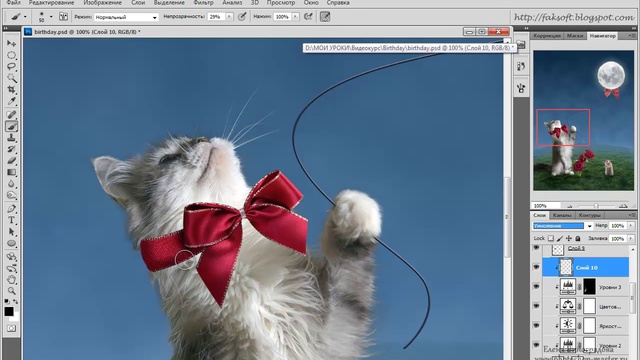Toggle the brush panel button in options bar
The width and height of the screenshot is (640, 360).
pyautogui.click(x=63, y=17)
